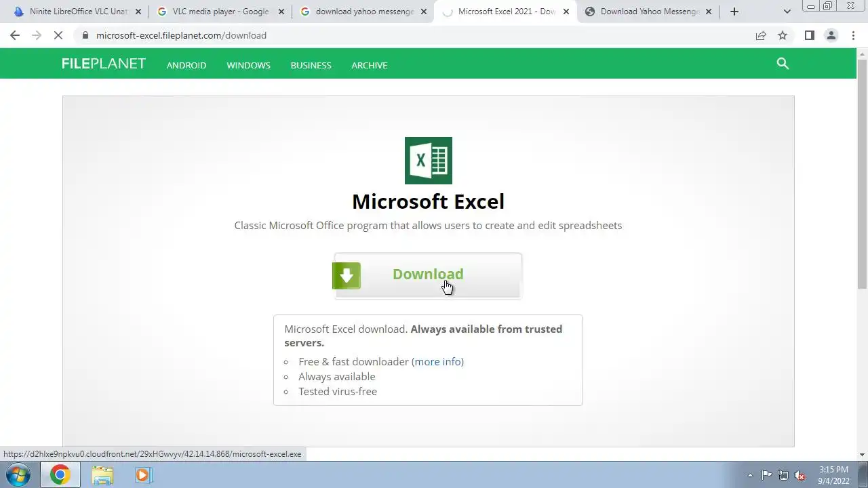868x488 pixels.
Task: Click the network tray icon
Action: (x=783, y=475)
